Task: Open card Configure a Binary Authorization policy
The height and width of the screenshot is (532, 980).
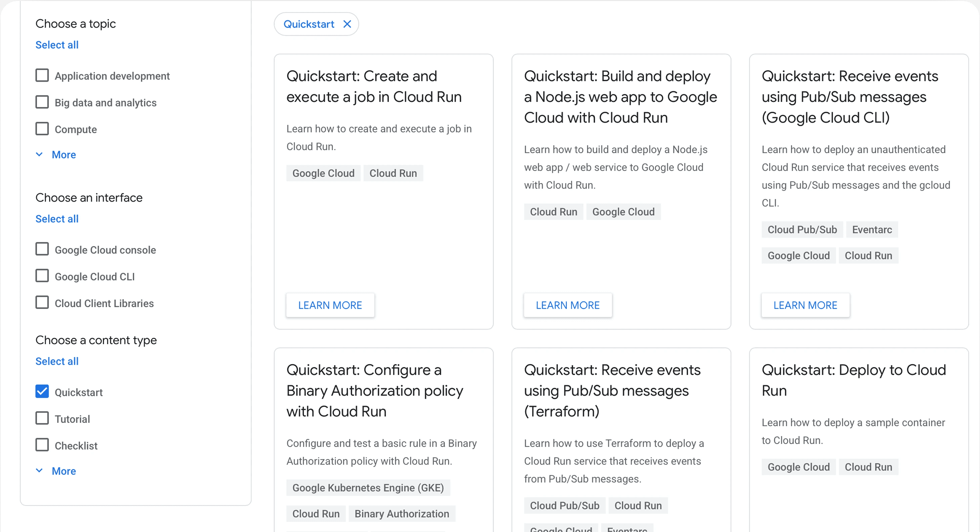Action: (375, 391)
